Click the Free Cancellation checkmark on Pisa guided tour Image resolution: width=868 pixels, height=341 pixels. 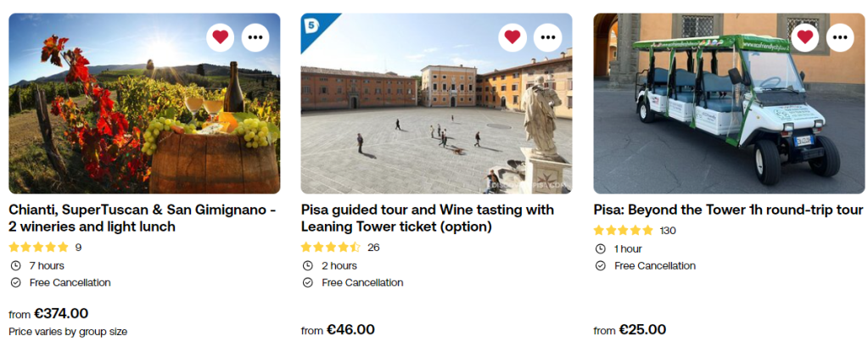[x=308, y=282]
